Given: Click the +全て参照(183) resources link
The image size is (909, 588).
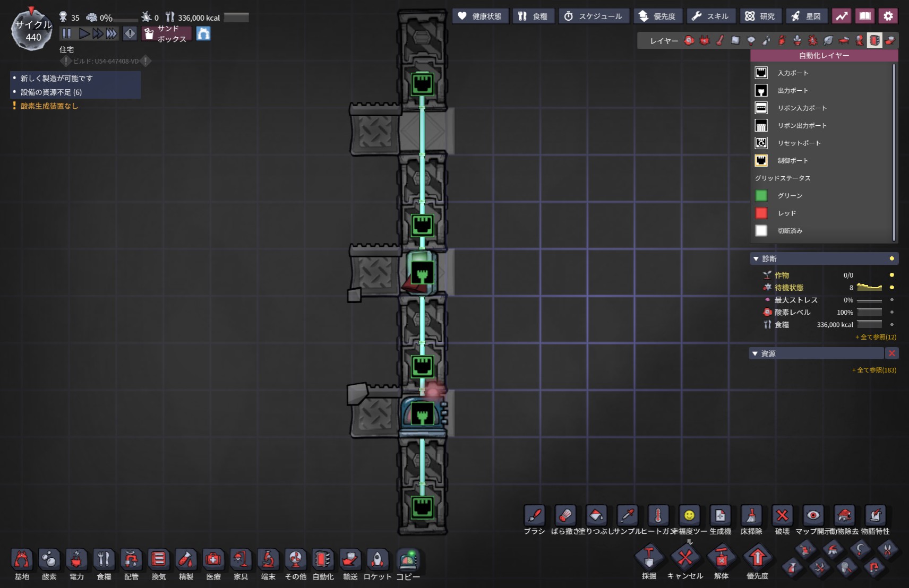Looking at the screenshot, I should (874, 370).
